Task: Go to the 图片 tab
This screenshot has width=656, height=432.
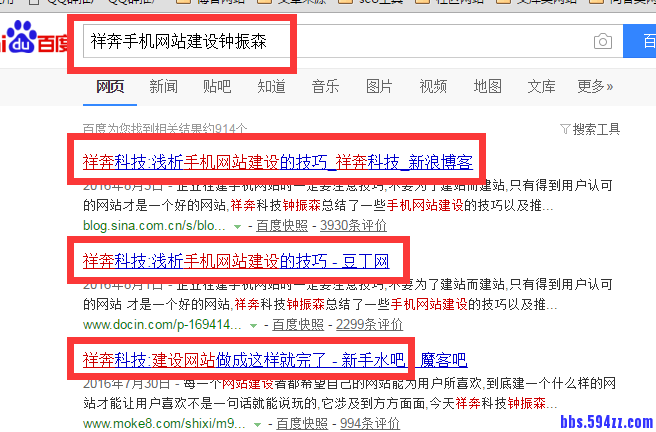Action: click(x=379, y=86)
